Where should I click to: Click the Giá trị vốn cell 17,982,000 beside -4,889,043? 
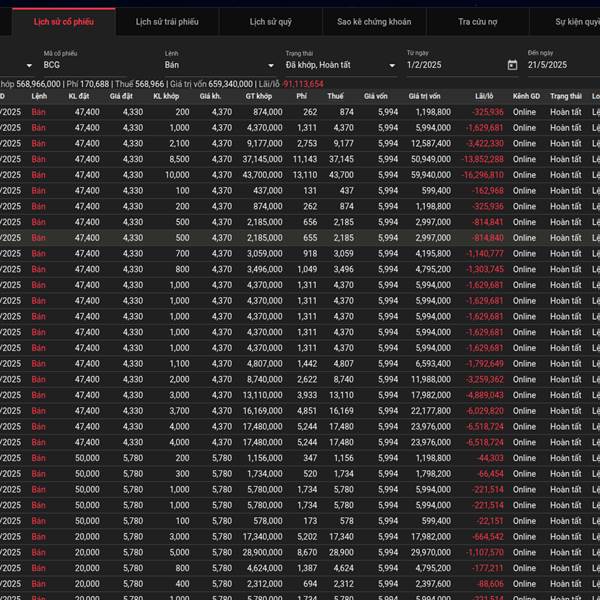click(431, 395)
